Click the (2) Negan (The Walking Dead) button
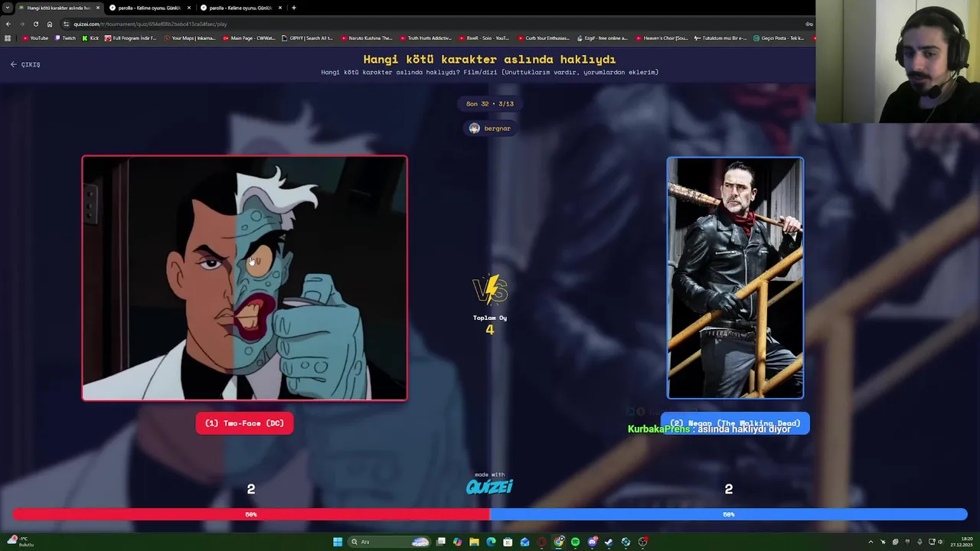This screenshot has width=980, height=551. click(x=735, y=423)
